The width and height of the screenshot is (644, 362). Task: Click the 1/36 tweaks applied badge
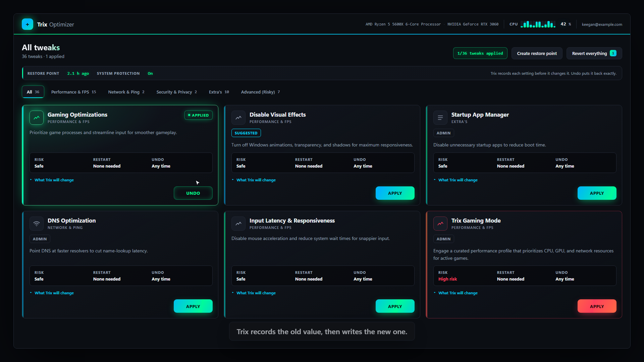480,53
